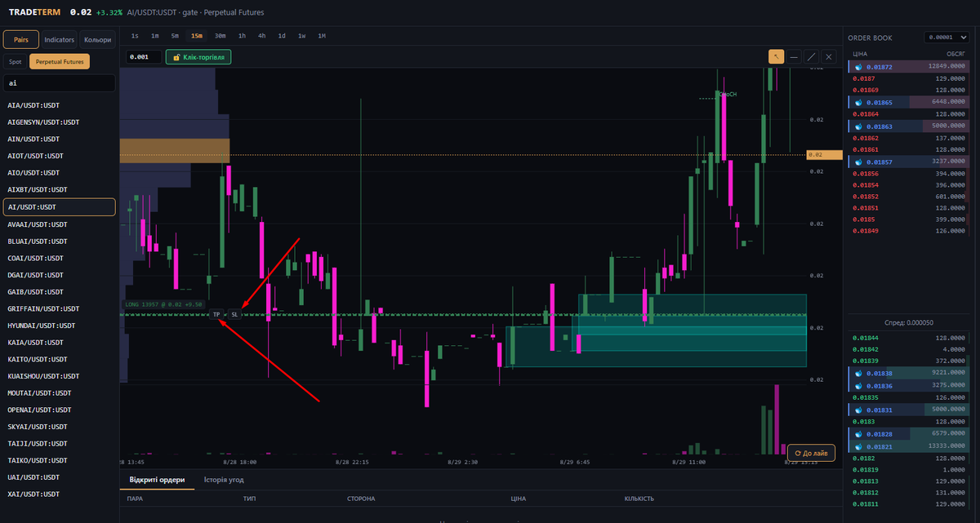This screenshot has height=523, width=980.
Task: Click the До лайв button
Action: click(811, 453)
